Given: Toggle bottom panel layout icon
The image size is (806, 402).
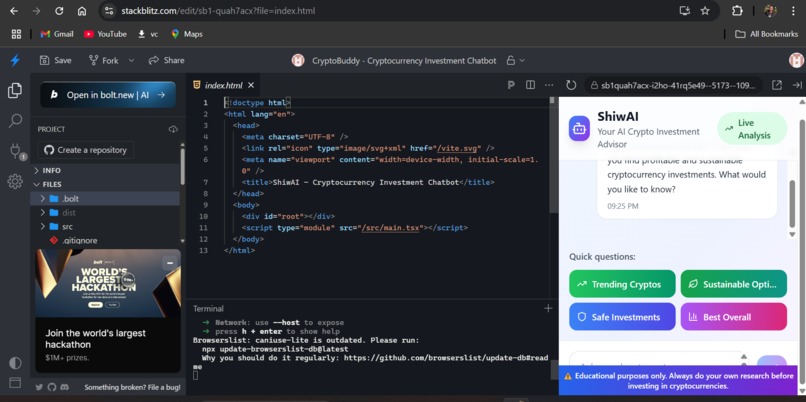Looking at the screenshot, I should point(15,382).
